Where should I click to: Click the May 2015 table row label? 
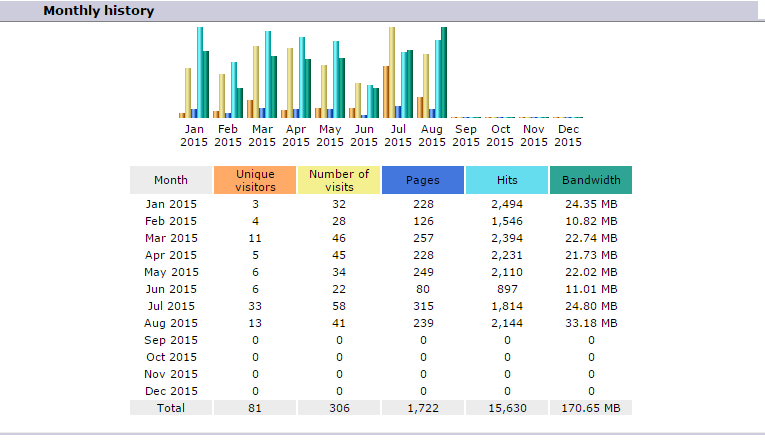[171, 272]
